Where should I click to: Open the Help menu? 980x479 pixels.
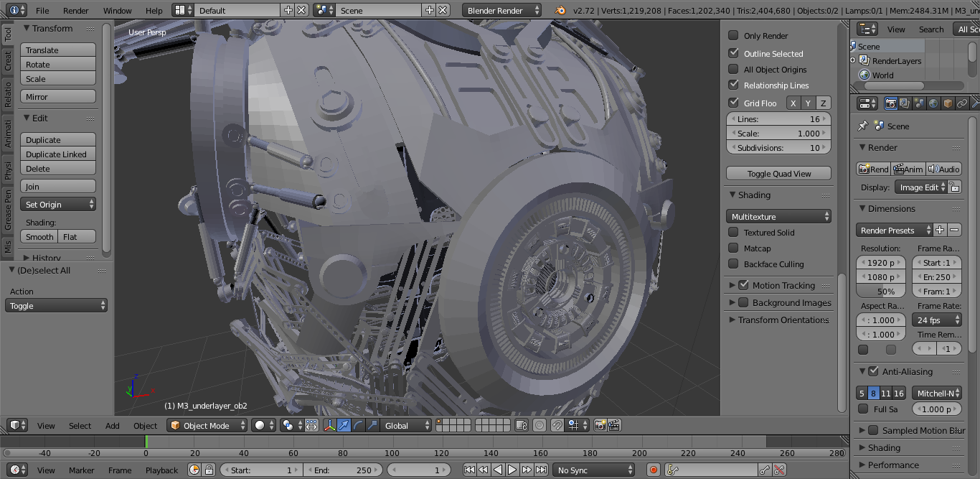154,10
